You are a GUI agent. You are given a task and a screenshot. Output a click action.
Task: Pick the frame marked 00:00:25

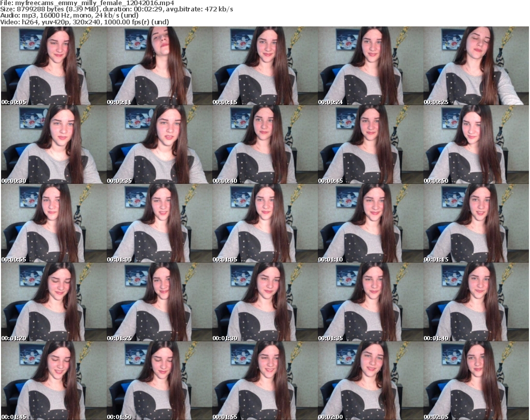[476, 66]
